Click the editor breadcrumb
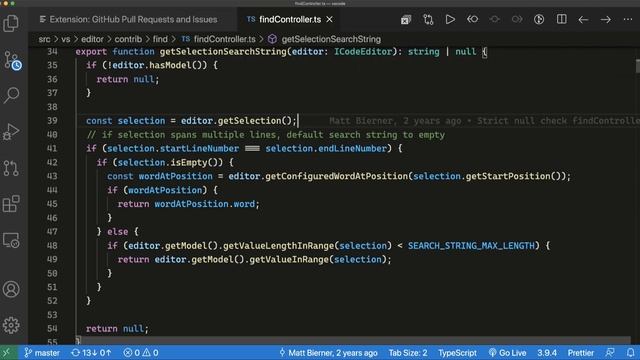Screen dimensions: 640x360 pyautogui.click(x=92, y=39)
